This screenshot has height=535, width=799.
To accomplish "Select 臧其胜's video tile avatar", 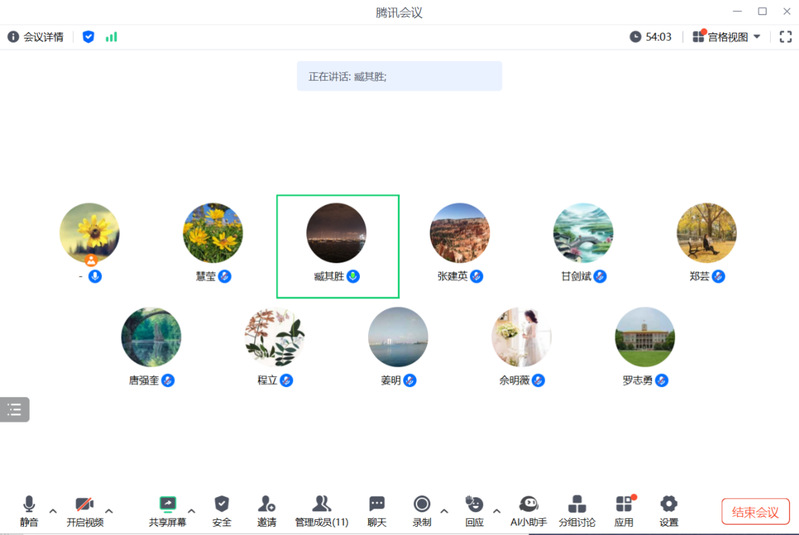I will 336,233.
